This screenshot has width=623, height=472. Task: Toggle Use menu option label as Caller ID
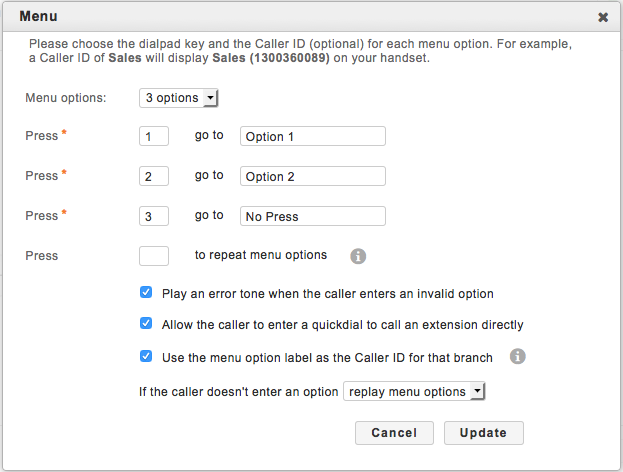coord(146,356)
